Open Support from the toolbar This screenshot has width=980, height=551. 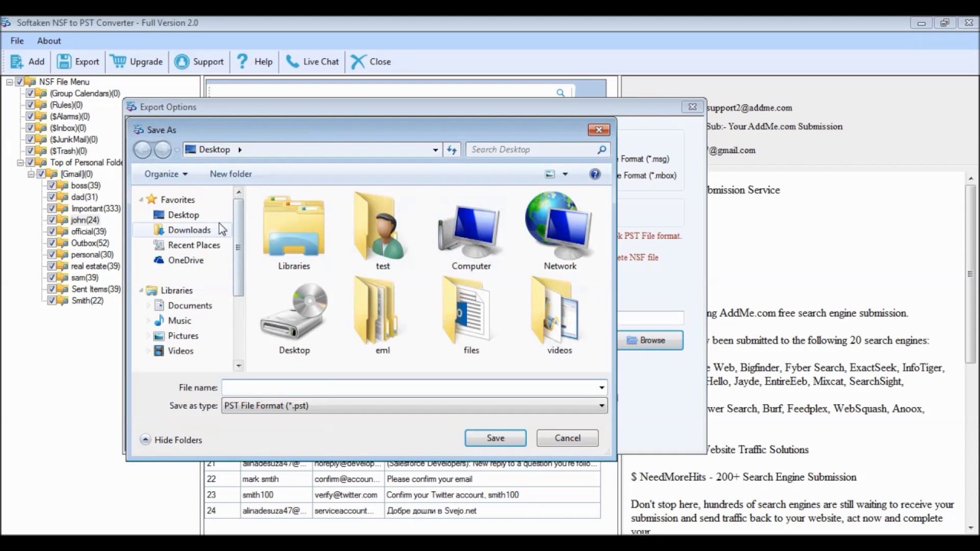point(198,61)
